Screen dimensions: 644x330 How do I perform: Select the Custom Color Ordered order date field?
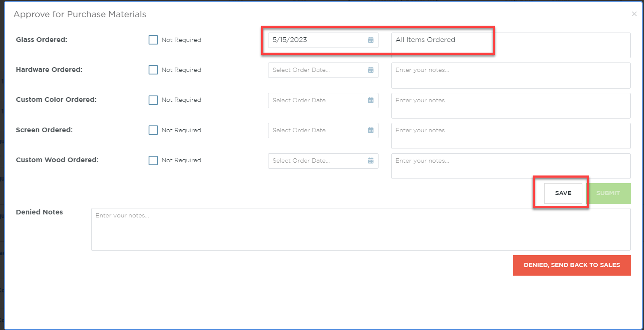point(323,100)
